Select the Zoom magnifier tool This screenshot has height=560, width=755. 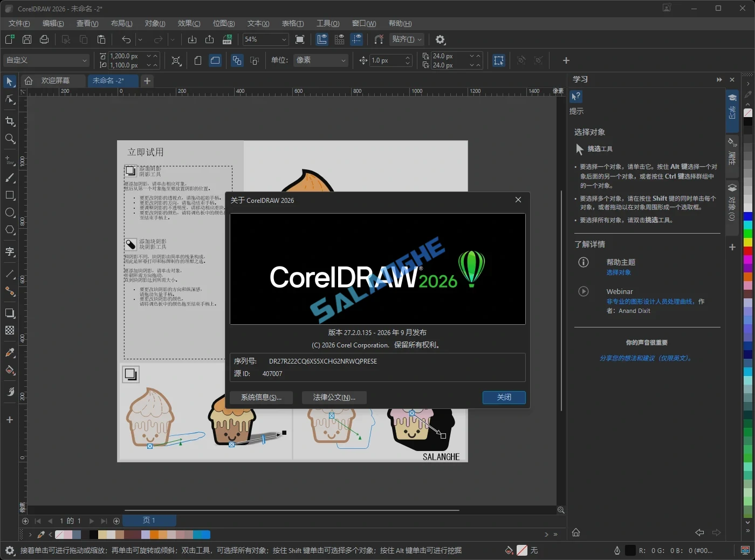coord(10,139)
